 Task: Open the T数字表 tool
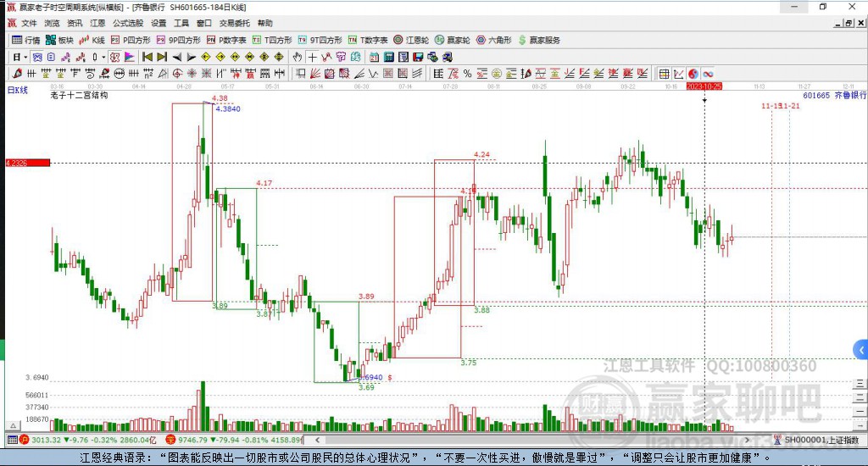click(x=368, y=40)
